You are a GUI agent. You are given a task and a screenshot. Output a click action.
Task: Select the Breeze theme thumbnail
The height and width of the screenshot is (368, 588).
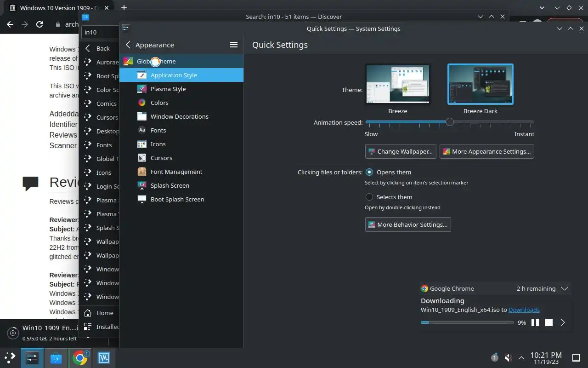(x=398, y=84)
